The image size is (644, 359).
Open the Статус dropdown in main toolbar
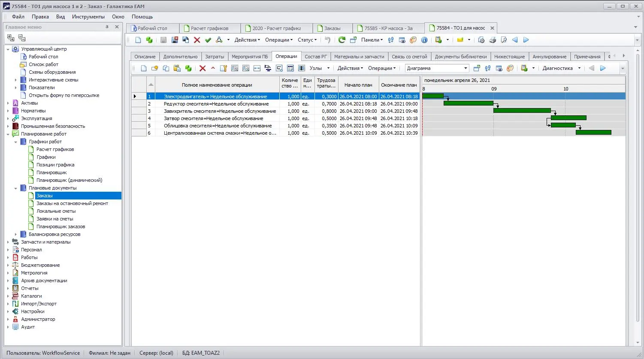[x=307, y=40]
